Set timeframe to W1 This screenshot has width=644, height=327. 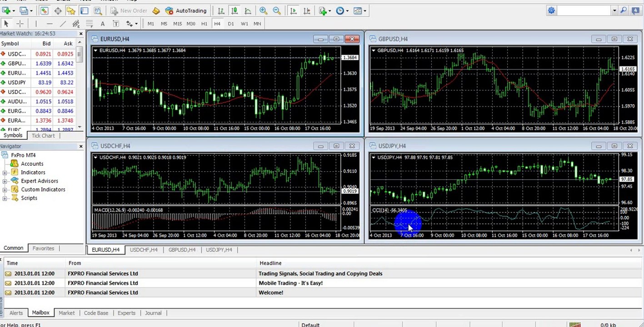tap(245, 24)
